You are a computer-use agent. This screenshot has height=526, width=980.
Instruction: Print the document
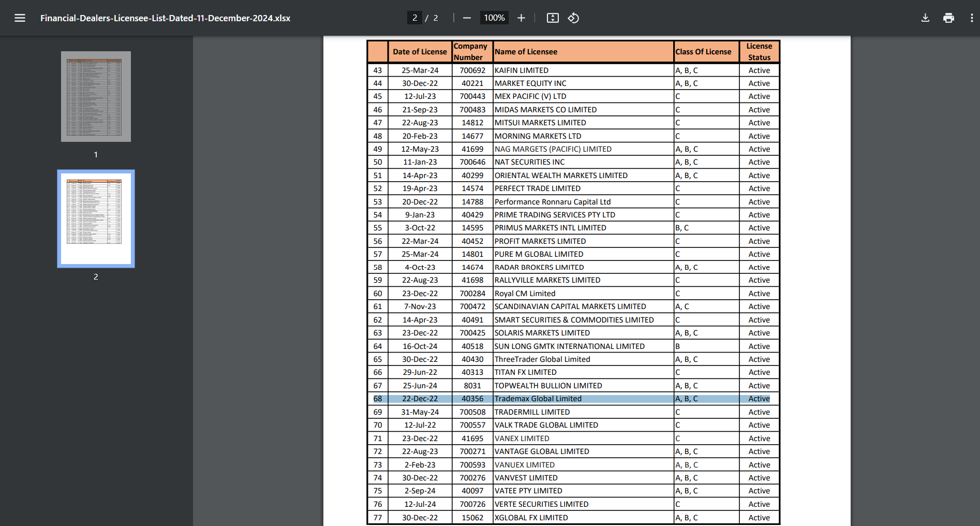[948, 18]
